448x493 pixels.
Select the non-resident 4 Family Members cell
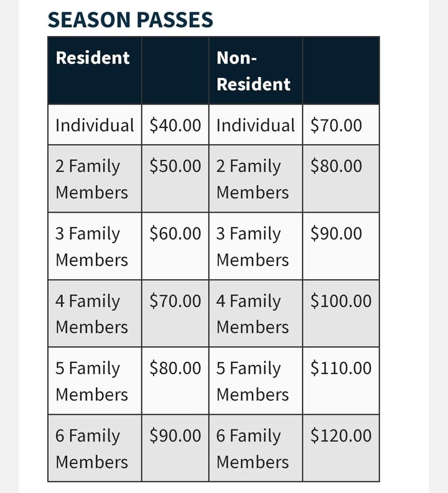pos(252,313)
